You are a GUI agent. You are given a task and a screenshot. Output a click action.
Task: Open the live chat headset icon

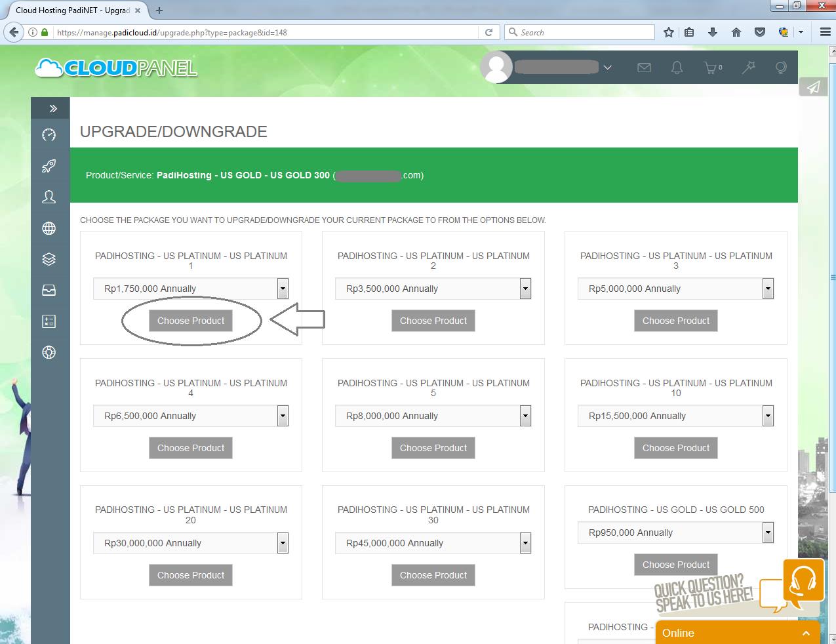click(803, 580)
